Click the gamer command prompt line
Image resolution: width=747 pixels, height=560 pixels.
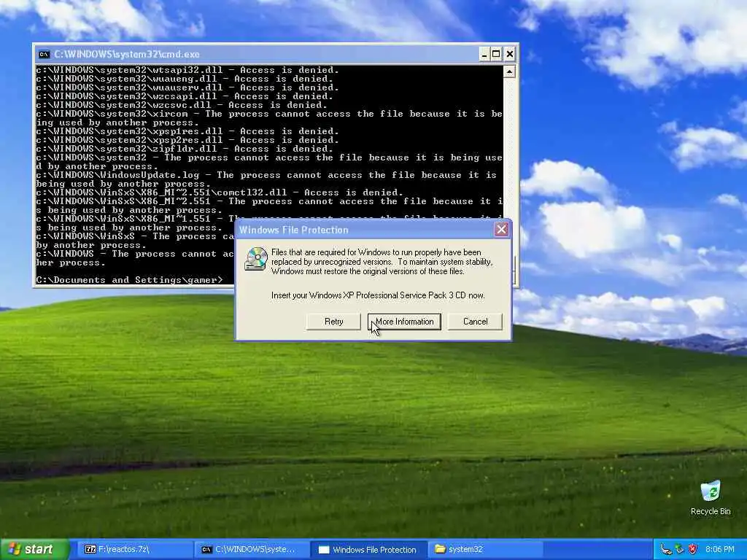[x=129, y=280]
